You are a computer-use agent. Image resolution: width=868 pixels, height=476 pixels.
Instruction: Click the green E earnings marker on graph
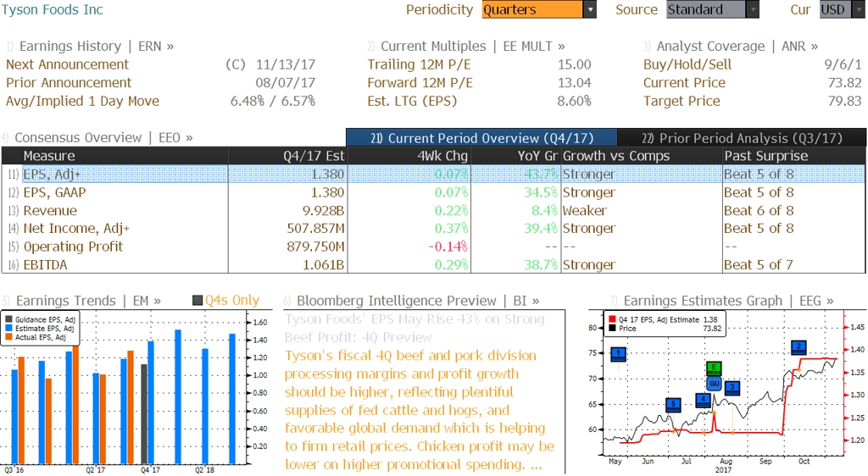click(x=714, y=368)
